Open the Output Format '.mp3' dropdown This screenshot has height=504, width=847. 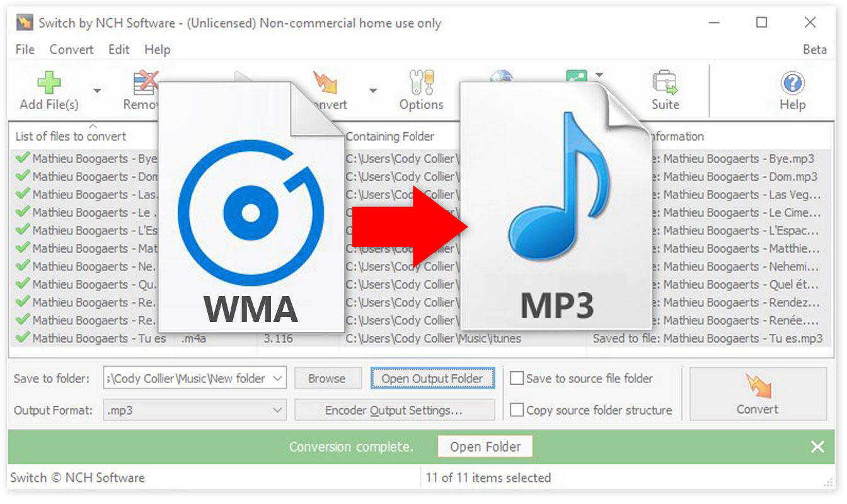(x=195, y=410)
